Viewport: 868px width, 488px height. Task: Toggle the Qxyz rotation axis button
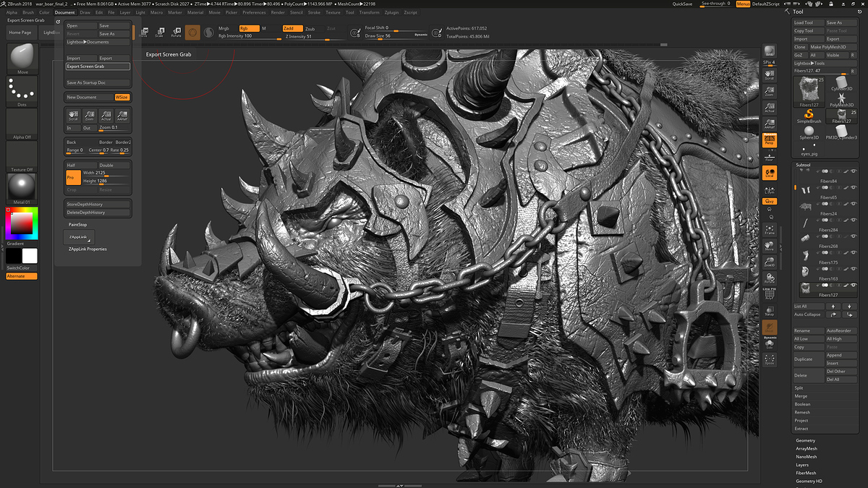click(770, 202)
